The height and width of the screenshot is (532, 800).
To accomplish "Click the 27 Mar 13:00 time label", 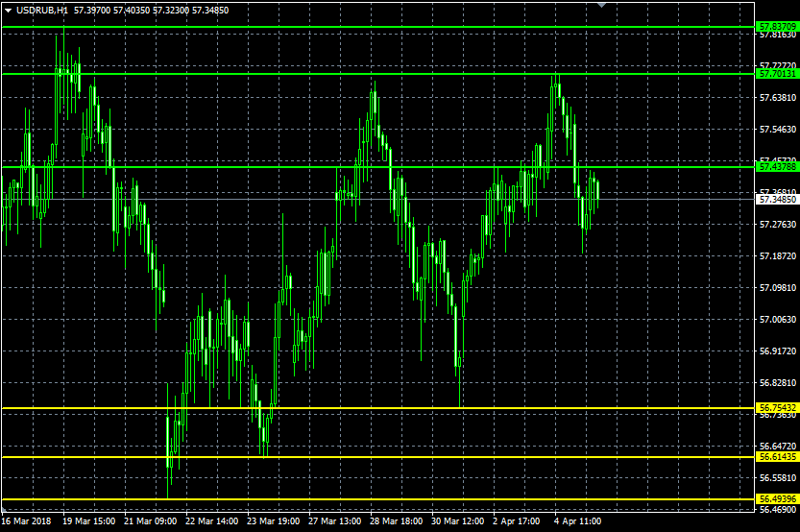I will coord(334,520).
